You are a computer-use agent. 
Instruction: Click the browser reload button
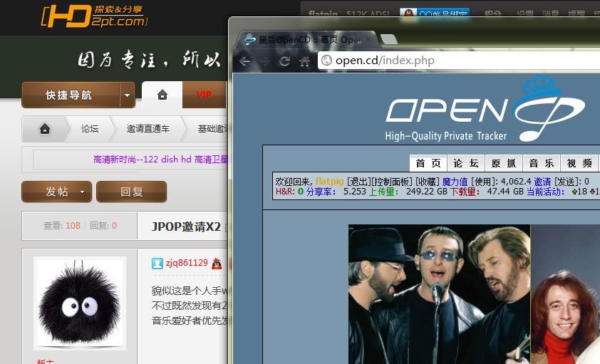point(284,61)
